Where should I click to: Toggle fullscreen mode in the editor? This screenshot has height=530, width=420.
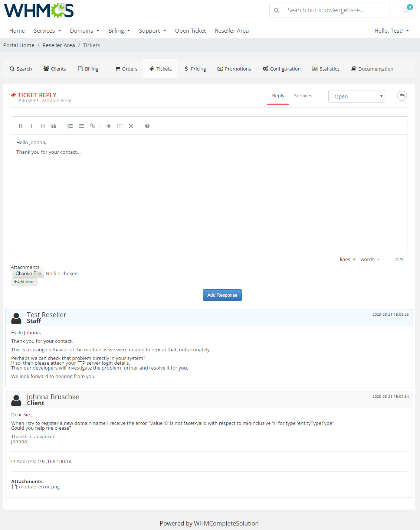(x=131, y=126)
